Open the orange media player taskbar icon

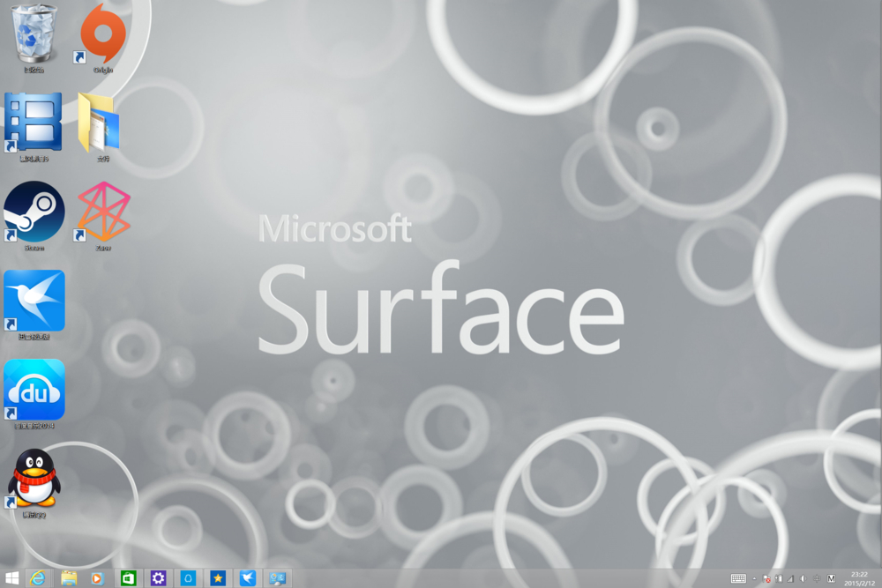click(x=97, y=578)
